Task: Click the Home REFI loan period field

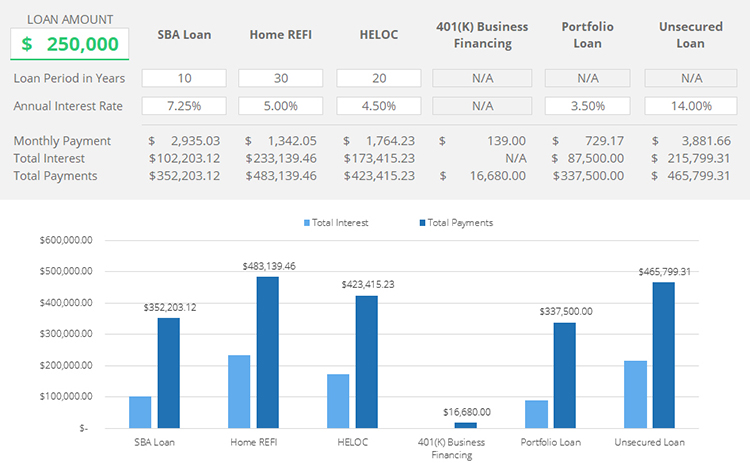Action: click(281, 78)
